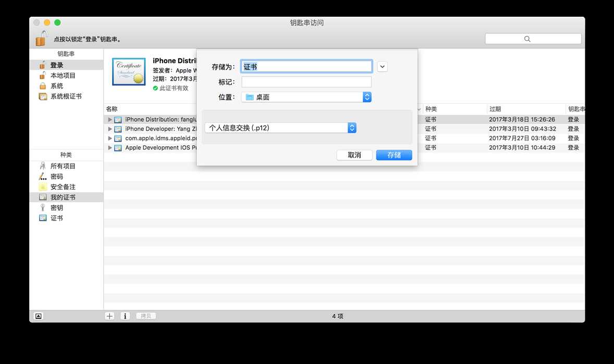Viewport: 614px width, 364px height.
Task: Click the expiry date 2017年7月27日 03:16:09
Action: pos(522,138)
